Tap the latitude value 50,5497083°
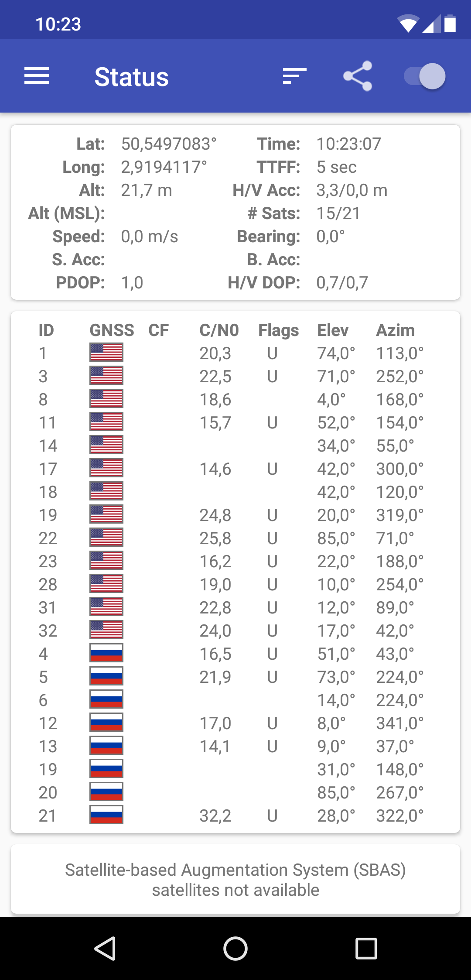Viewport: 471px width, 980px height. tap(169, 144)
